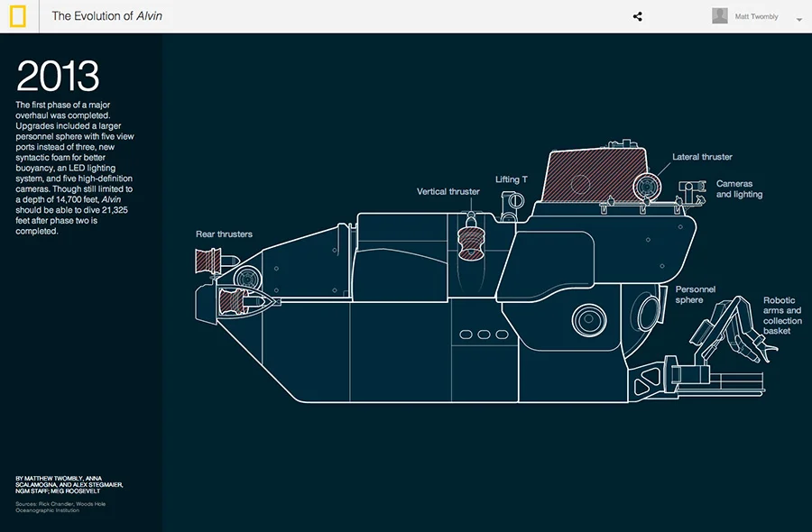
Task: Click the personnel sphere side view port
Action: coord(589,319)
